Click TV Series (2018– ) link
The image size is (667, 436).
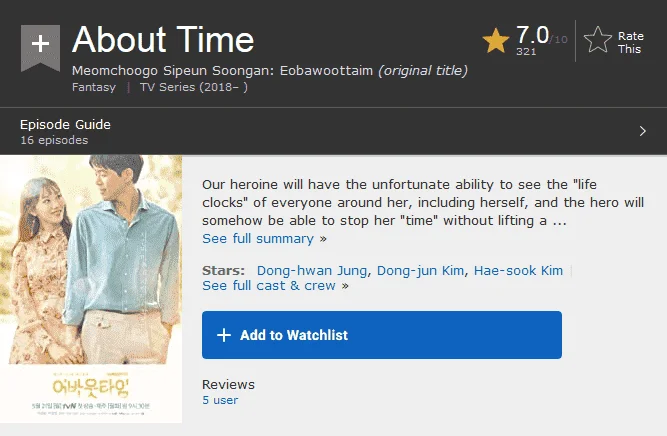[194, 87]
